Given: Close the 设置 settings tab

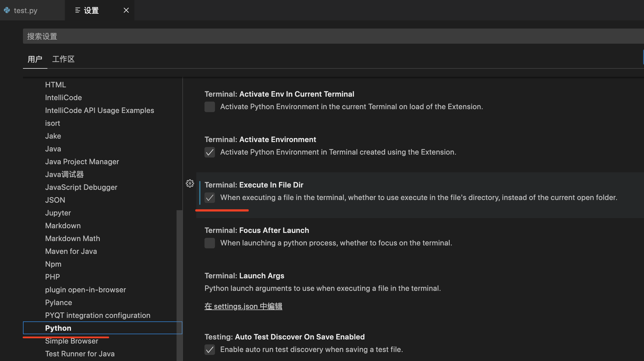Looking at the screenshot, I should coord(126,10).
